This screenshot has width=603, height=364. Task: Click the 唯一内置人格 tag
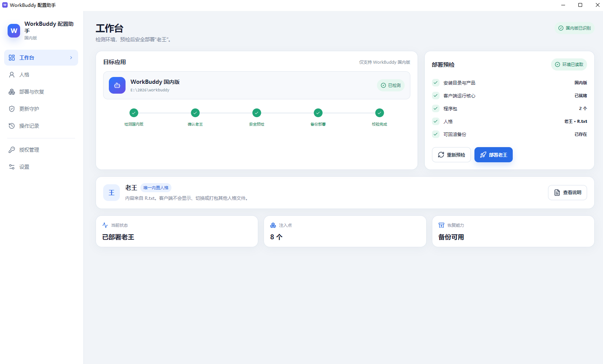[x=156, y=188]
